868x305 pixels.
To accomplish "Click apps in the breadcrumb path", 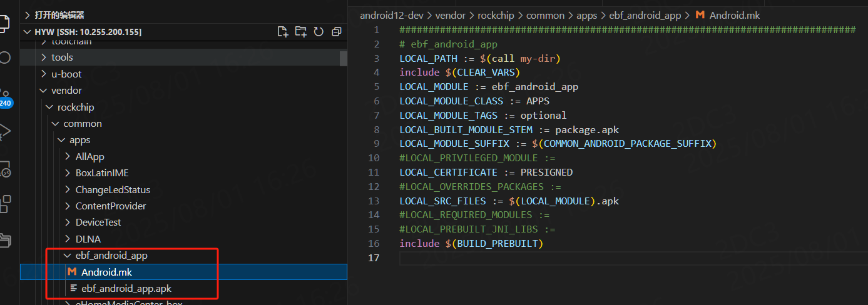I will (x=587, y=15).
